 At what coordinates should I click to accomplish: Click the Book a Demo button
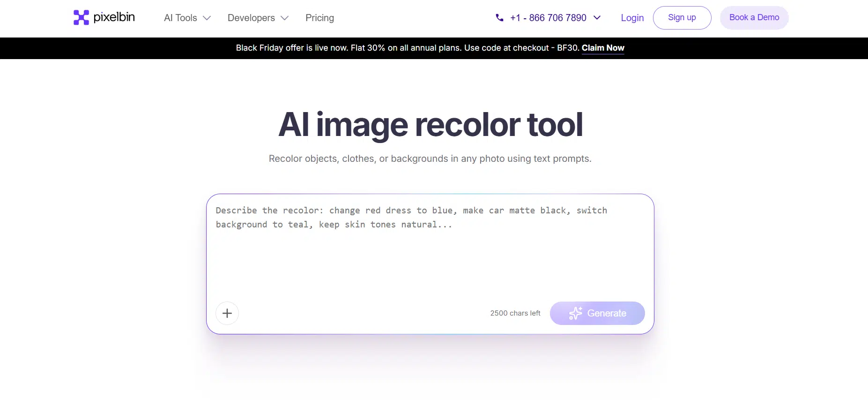pyautogui.click(x=754, y=18)
